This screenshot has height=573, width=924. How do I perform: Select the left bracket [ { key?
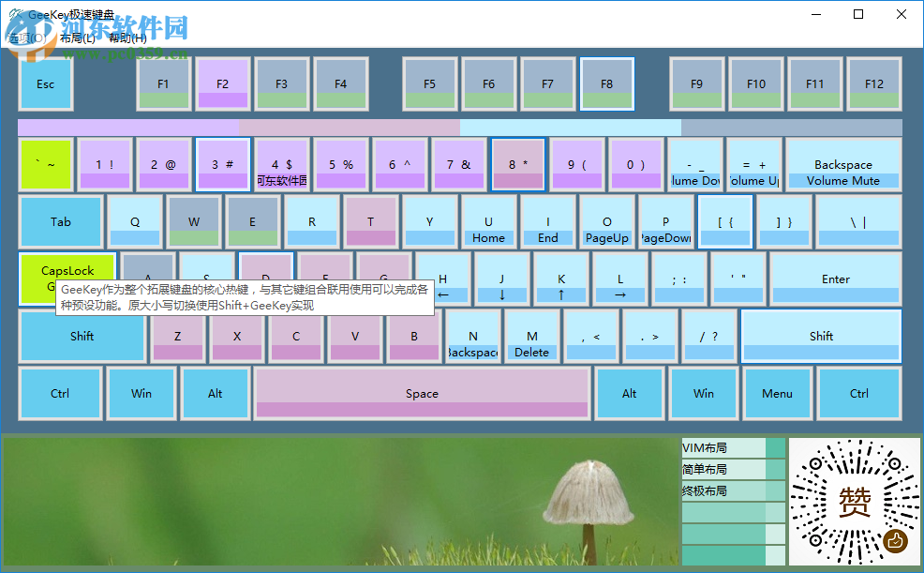pos(724,221)
